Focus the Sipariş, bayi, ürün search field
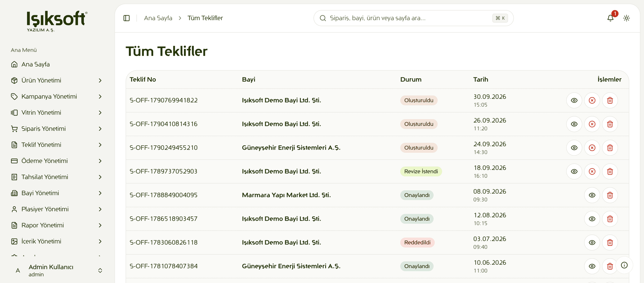Image resolution: width=644 pixels, height=283 pixels. (x=414, y=18)
